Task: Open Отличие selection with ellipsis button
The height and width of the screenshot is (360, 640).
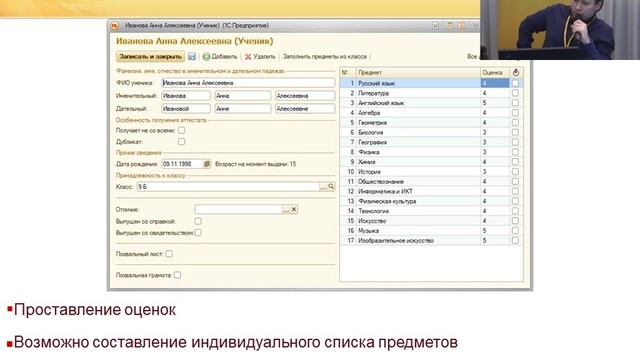Action: [286, 209]
